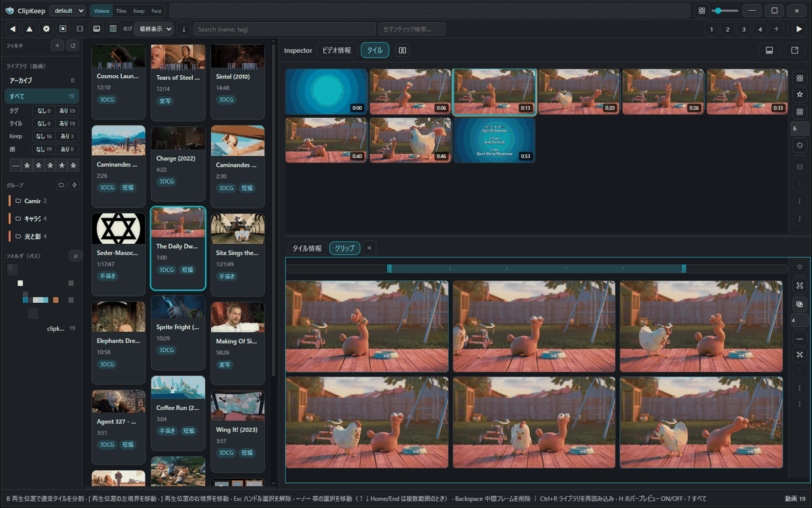Click the Search (name, tag) field
The image size is (812, 508).
[284, 29]
